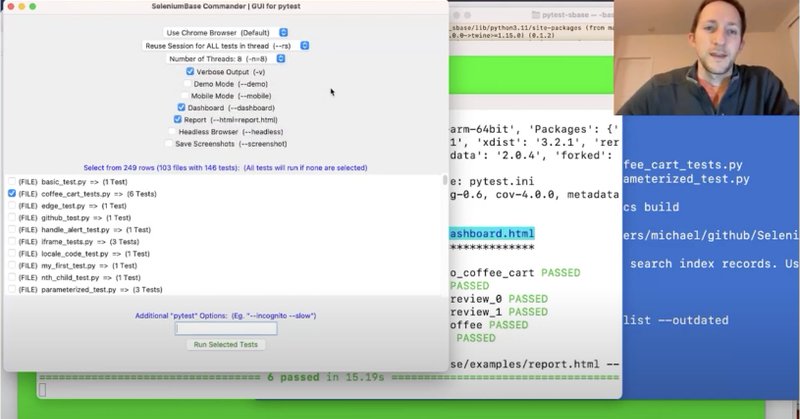The height and width of the screenshot is (419, 800).
Task: Click the Additional pytest Options input field
Action: [x=226, y=329]
